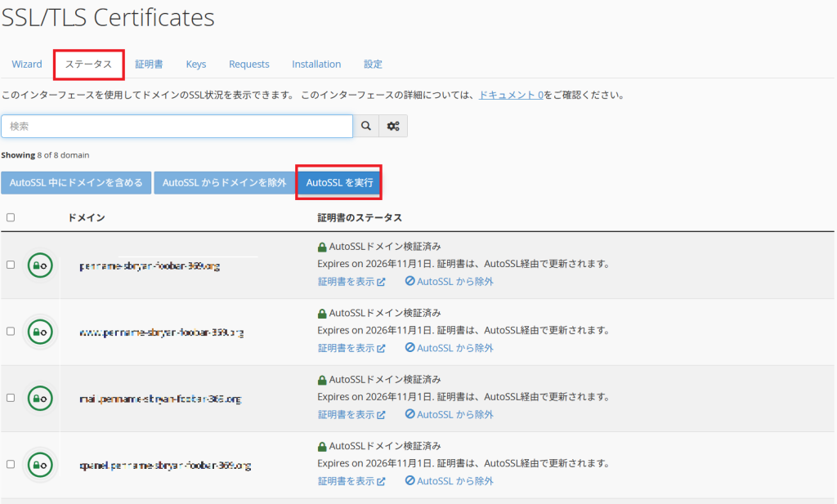Switch to the Wizard tab

click(27, 64)
